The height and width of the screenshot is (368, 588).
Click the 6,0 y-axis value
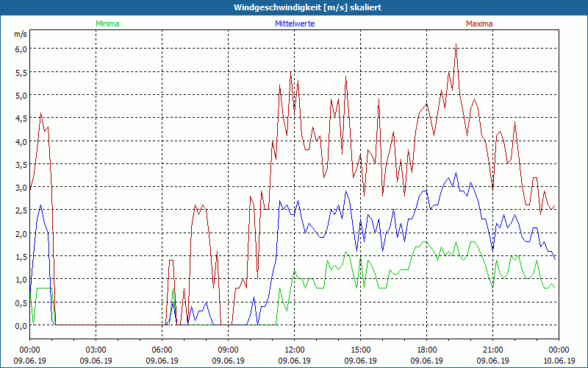pos(21,49)
